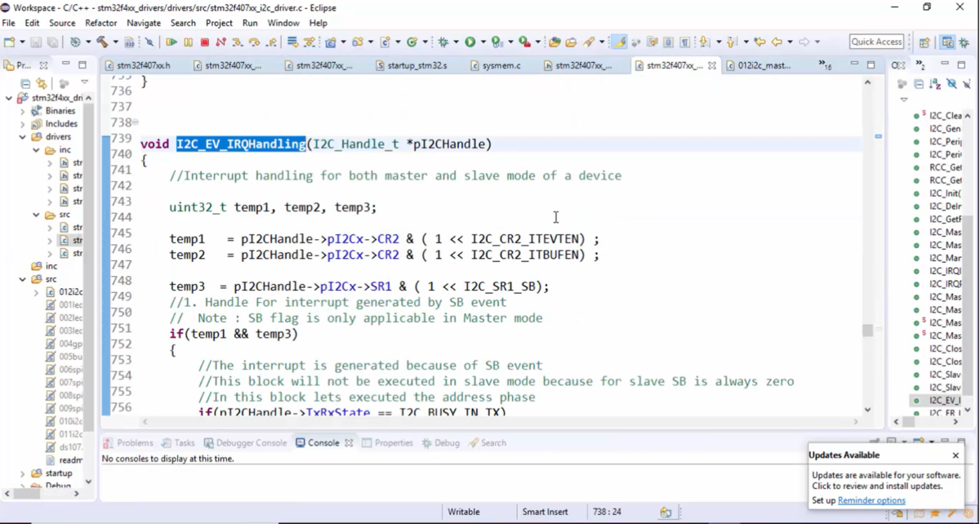Toggle Link with Editor in Project Explorer
This screenshot has width=980, height=524.
(42, 83)
